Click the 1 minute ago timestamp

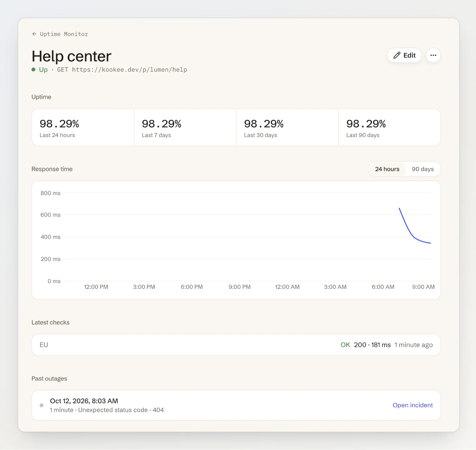pos(414,345)
